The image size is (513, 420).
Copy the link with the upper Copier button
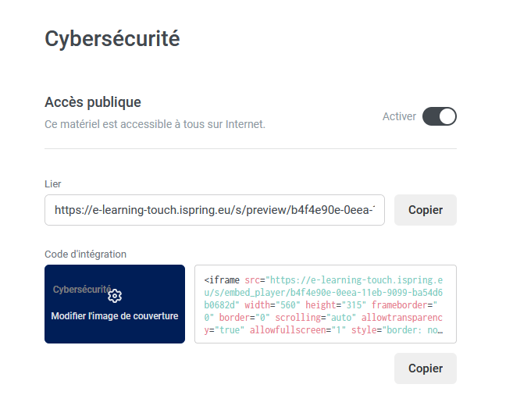pos(425,210)
